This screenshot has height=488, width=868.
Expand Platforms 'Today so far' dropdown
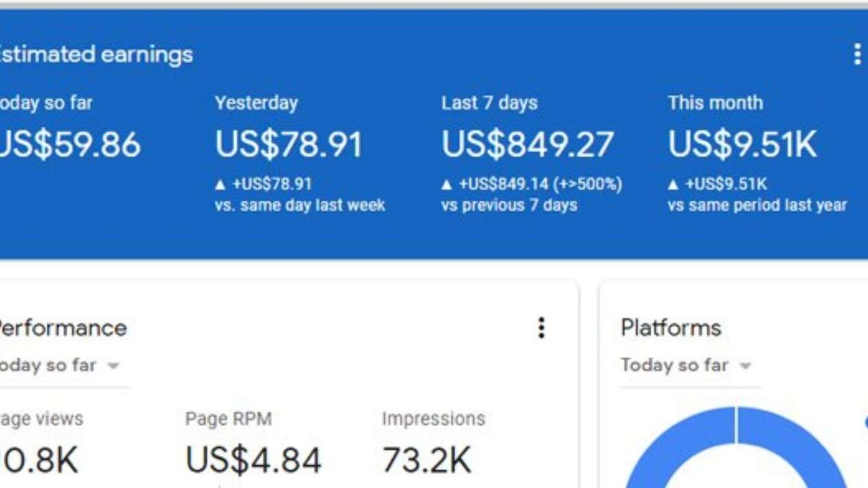tap(745, 366)
